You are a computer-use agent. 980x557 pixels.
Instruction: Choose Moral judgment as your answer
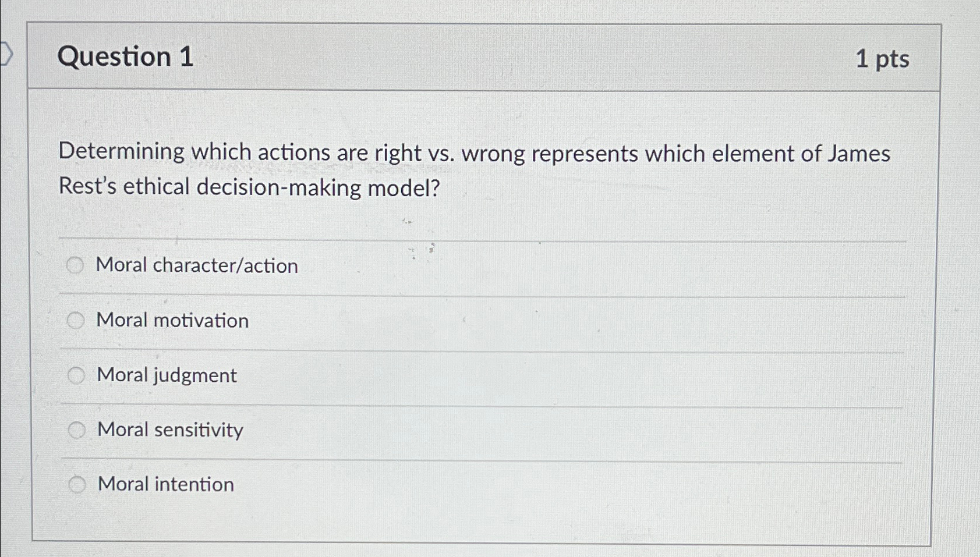[x=76, y=375]
